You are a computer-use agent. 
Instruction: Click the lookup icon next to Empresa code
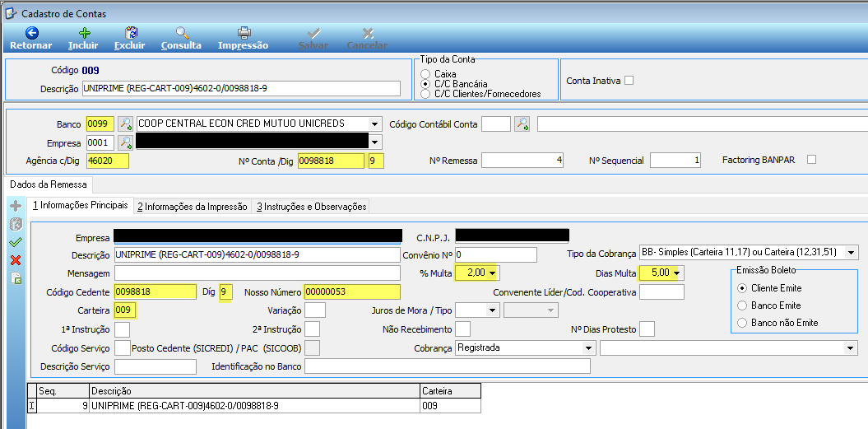pyautogui.click(x=126, y=142)
